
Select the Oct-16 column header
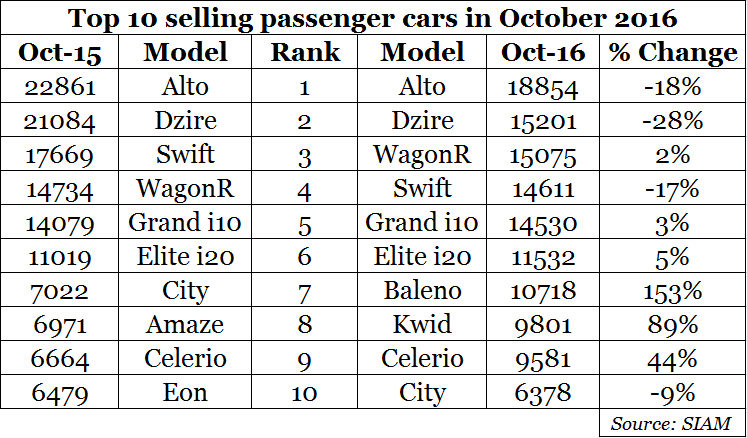click(x=544, y=52)
